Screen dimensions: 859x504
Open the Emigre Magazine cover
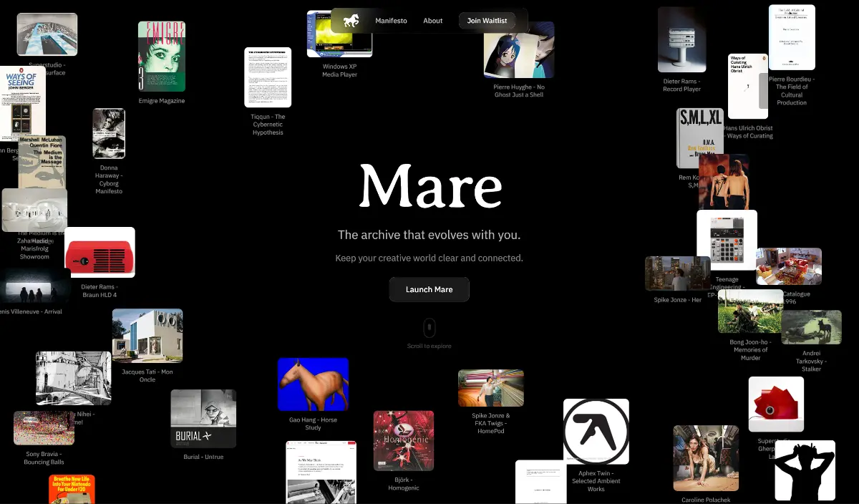coord(161,56)
